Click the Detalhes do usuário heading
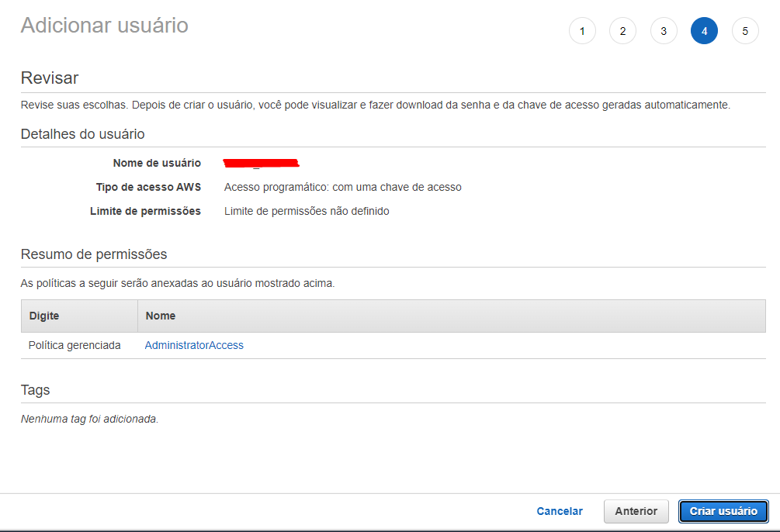 [x=82, y=133]
